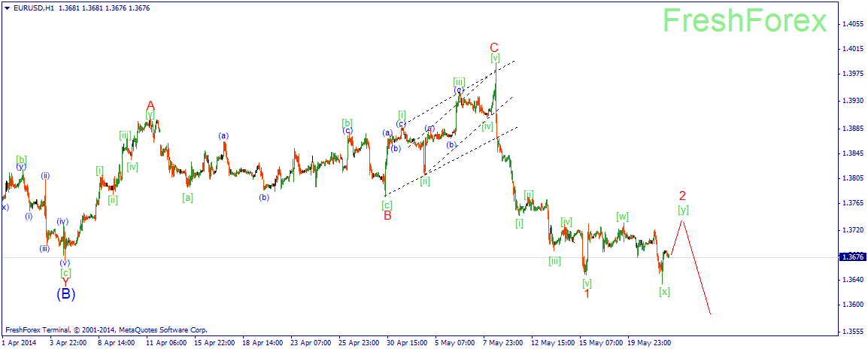The width and height of the screenshot is (868, 349).
Task: Select the red wave label C at peak
Action: [494, 47]
